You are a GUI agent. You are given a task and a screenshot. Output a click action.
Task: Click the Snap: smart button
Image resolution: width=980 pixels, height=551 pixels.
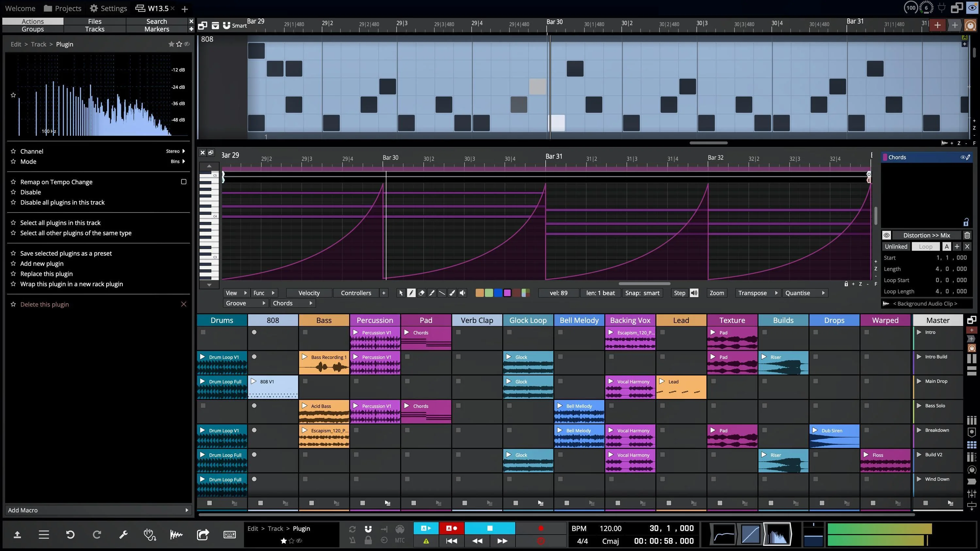(642, 293)
